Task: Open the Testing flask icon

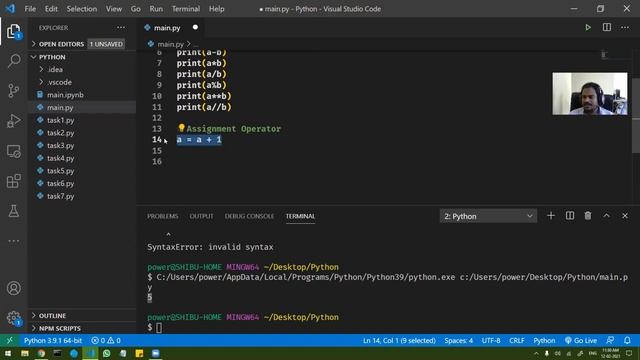Action: coord(13,211)
